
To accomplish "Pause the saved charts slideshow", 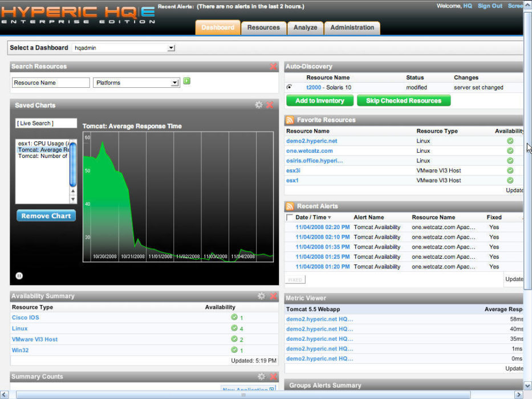I will [x=19, y=276].
